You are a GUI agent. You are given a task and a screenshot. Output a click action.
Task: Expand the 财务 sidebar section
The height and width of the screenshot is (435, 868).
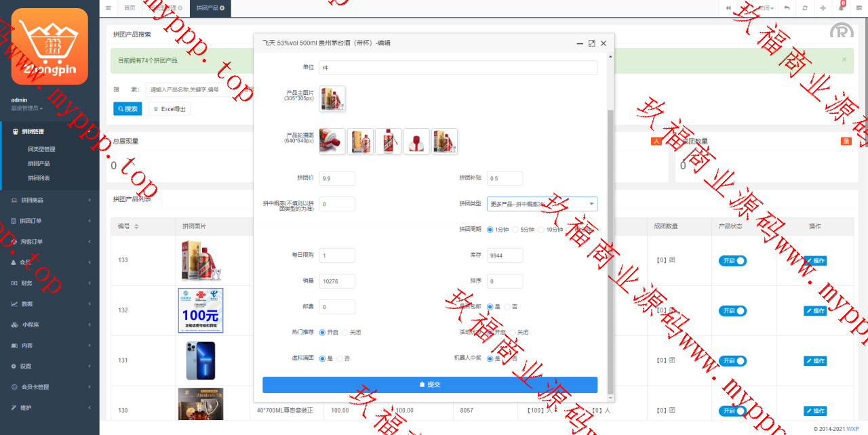(50, 283)
